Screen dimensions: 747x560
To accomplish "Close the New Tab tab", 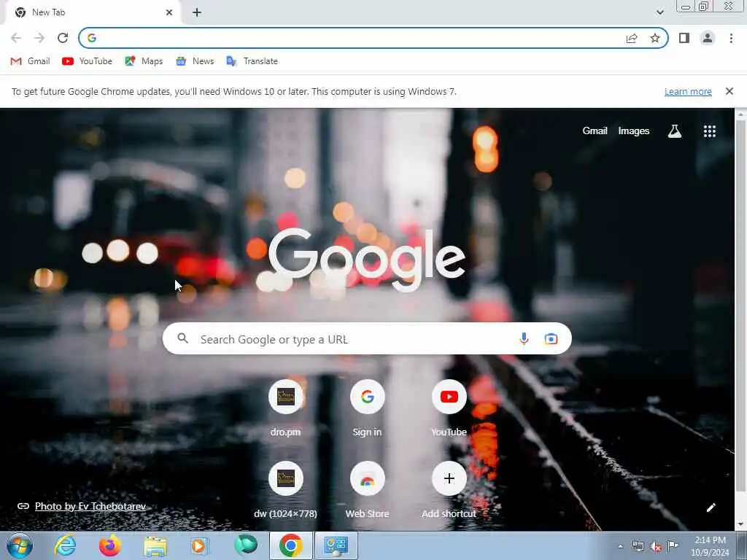I will (169, 12).
